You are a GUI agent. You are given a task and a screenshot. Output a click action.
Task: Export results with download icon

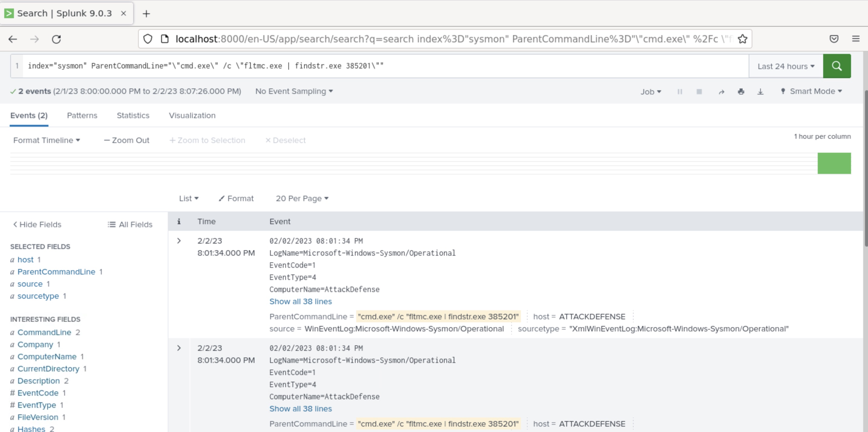[x=760, y=92]
